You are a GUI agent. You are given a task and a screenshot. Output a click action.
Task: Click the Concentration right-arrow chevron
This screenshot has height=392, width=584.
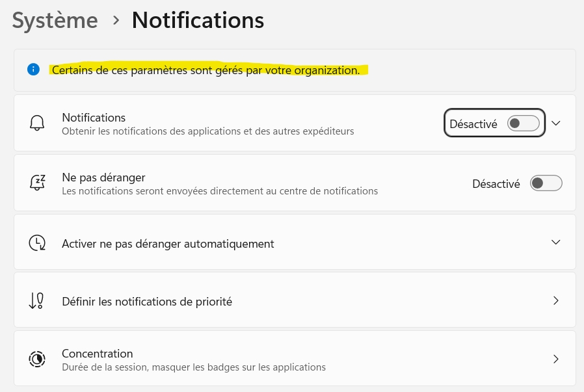click(555, 359)
